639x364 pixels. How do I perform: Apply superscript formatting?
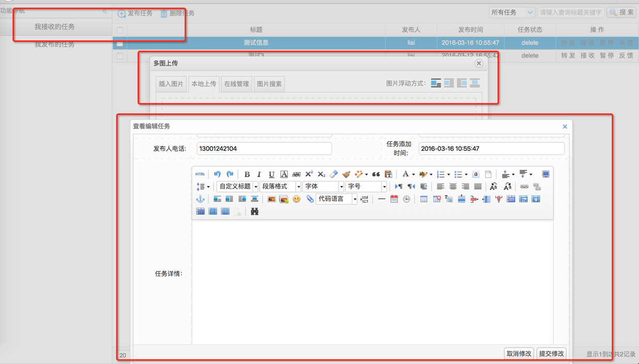[x=309, y=175]
